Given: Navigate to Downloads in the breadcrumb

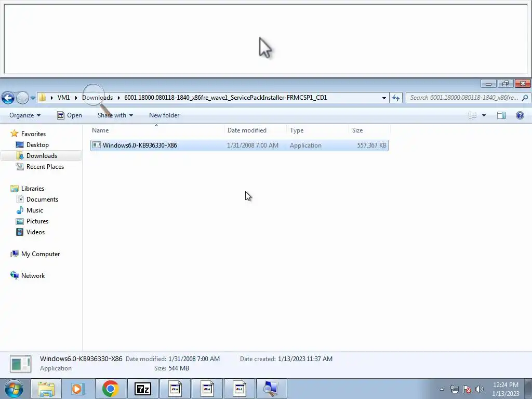Looking at the screenshot, I should (97, 98).
